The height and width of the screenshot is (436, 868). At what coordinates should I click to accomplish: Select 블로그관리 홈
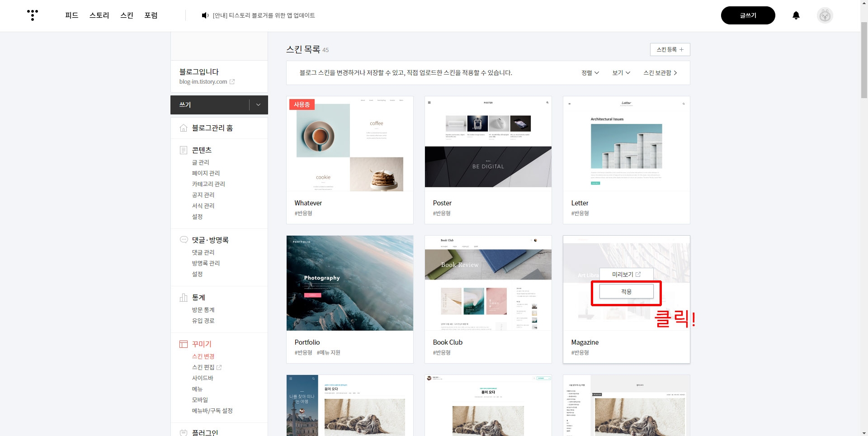click(212, 128)
